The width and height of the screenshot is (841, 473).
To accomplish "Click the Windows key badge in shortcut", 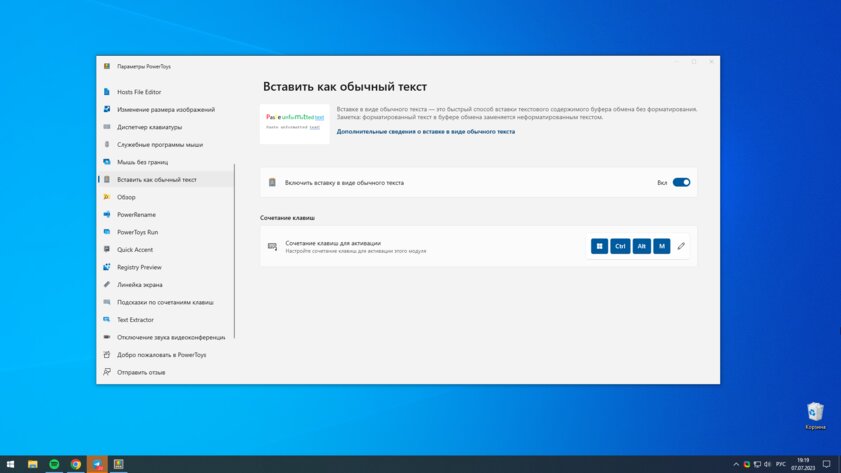I will coord(599,246).
